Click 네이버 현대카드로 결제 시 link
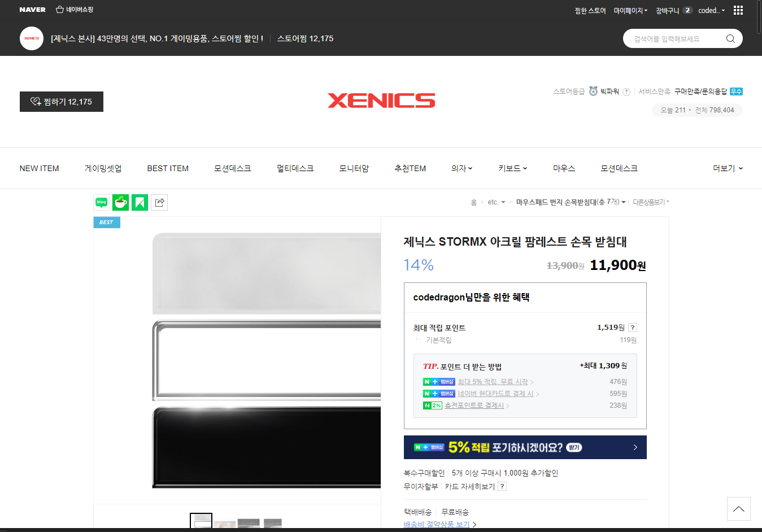This screenshot has height=532, width=762. tap(495, 394)
